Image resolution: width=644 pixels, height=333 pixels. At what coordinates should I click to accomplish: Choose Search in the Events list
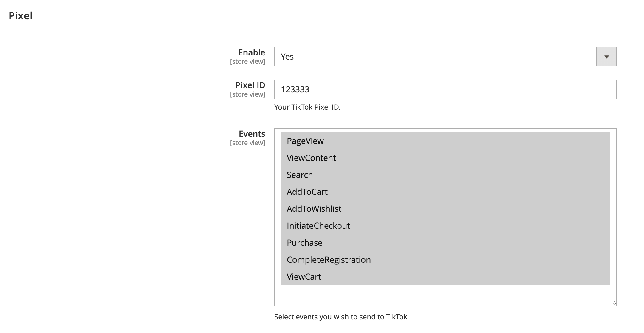click(x=300, y=175)
